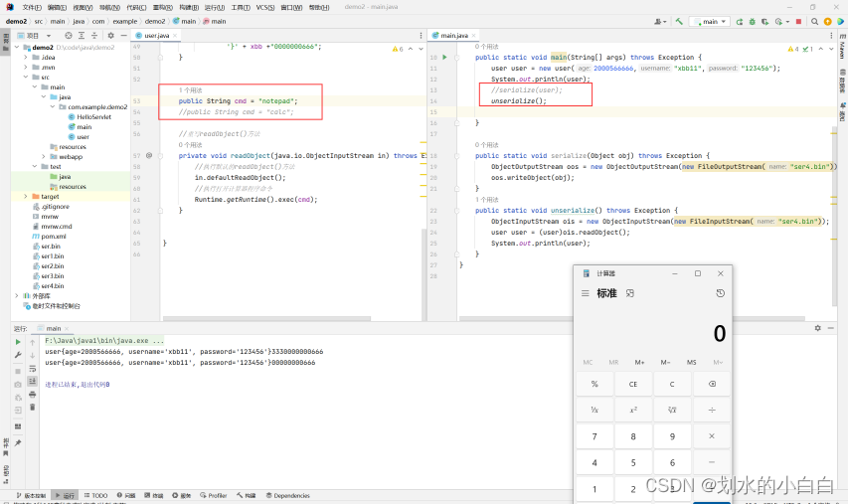
Task: Click the red stop button in toolbar
Action: (798, 22)
